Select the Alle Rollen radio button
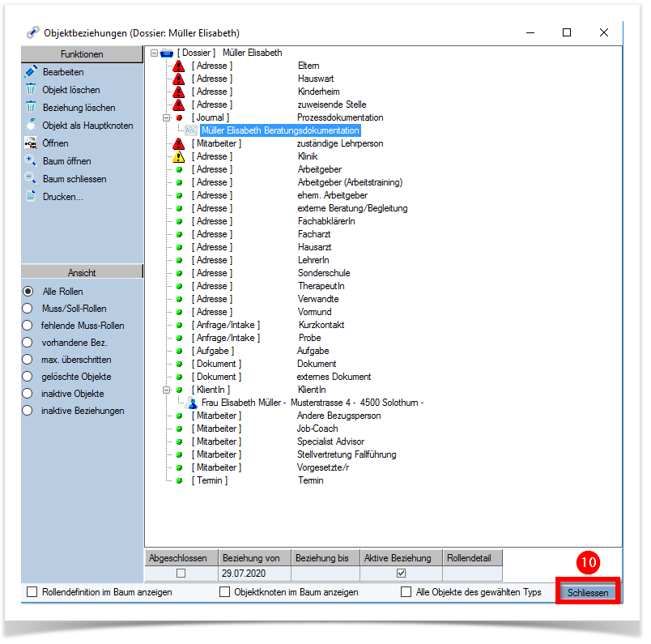This screenshot has width=651, height=644. click(28, 292)
